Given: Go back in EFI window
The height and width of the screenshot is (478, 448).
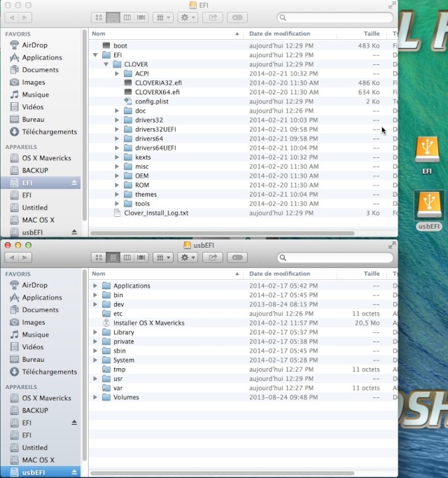Looking at the screenshot, I should 12,17.
